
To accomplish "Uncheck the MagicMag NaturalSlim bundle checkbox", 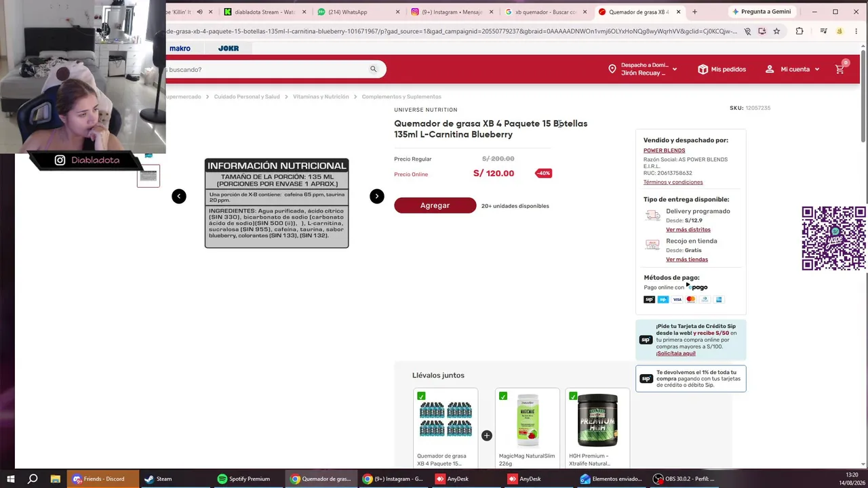I will point(503,396).
